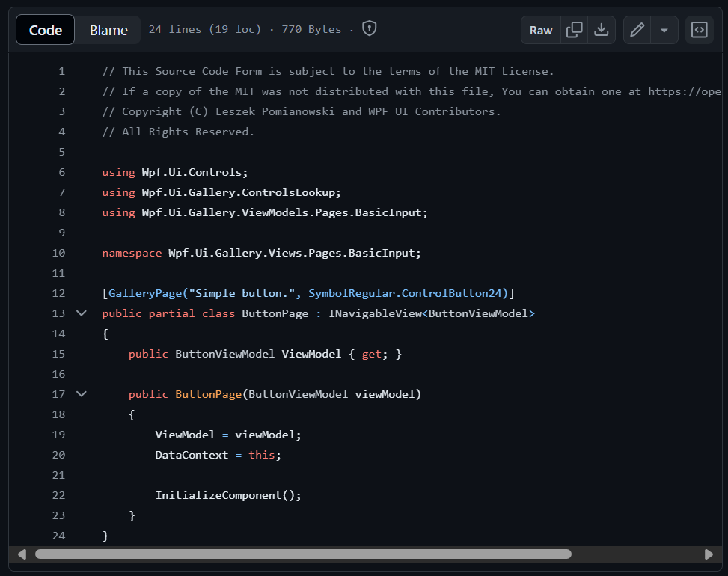Download the raw file

click(601, 30)
